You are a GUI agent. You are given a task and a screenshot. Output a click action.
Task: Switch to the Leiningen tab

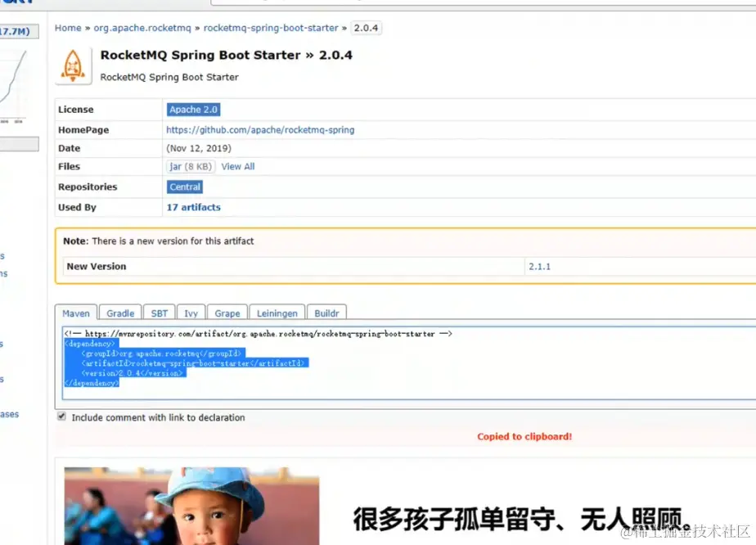coord(277,313)
